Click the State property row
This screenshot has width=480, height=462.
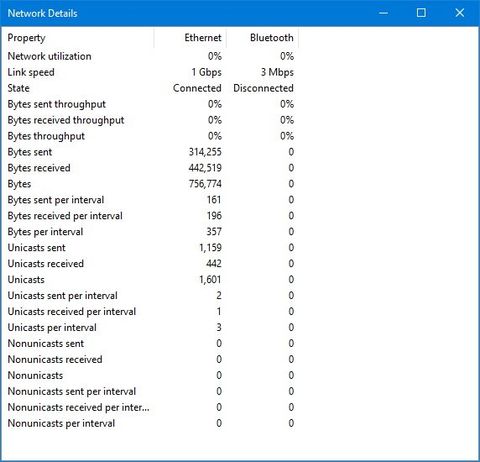(150, 88)
